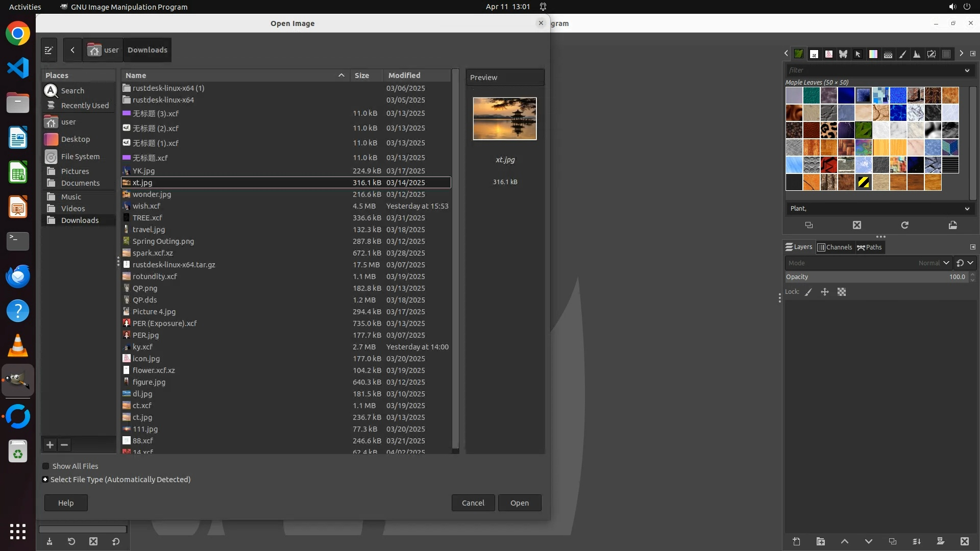980x551 pixels.
Task: Open the pattern filter dropdown arrow
Action: (x=967, y=70)
